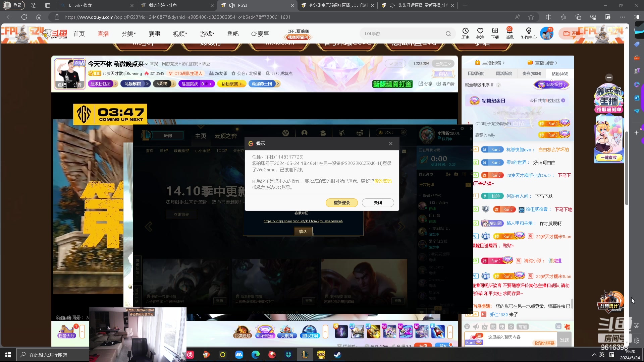The height and width of the screenshot is (362, 644).
Task: Expand the 分类 category dropdown
Action: pos(128,34)
